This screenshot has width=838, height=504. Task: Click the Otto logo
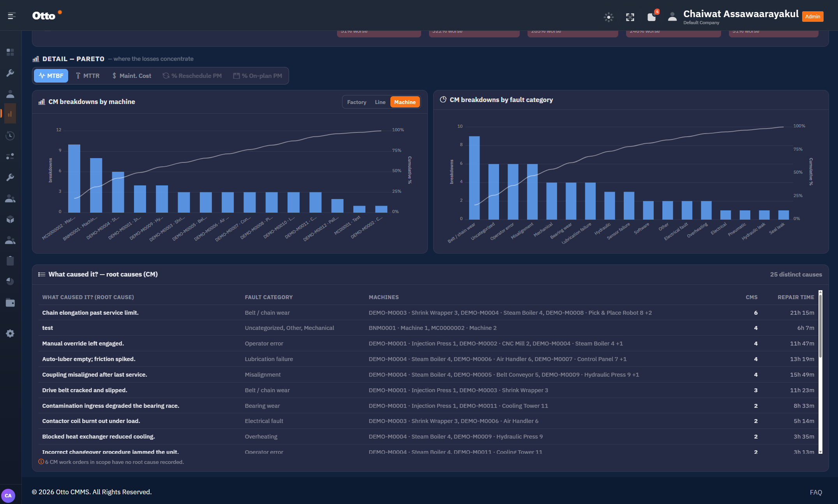pyautogui.click(x=47, y=16)
